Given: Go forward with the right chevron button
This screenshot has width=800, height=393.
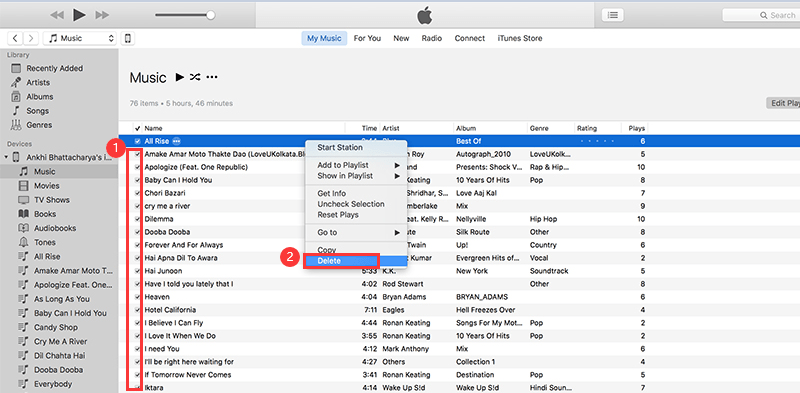Looking at the screenshot, I should click(32, 38).
